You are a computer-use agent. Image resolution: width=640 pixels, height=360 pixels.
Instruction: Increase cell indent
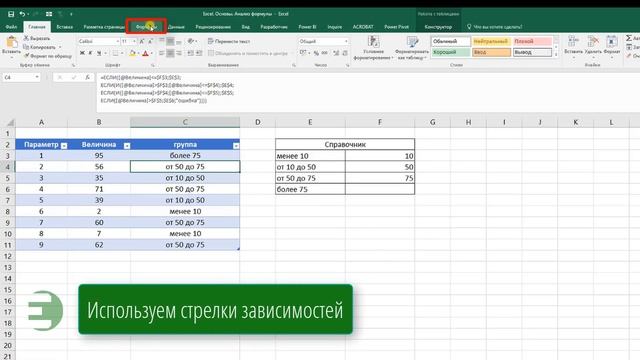pos(199,53)
